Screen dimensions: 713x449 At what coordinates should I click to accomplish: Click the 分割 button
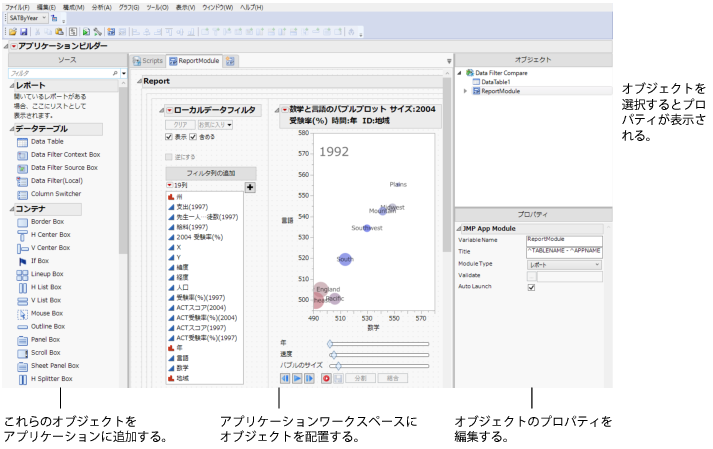click(361, 378)
